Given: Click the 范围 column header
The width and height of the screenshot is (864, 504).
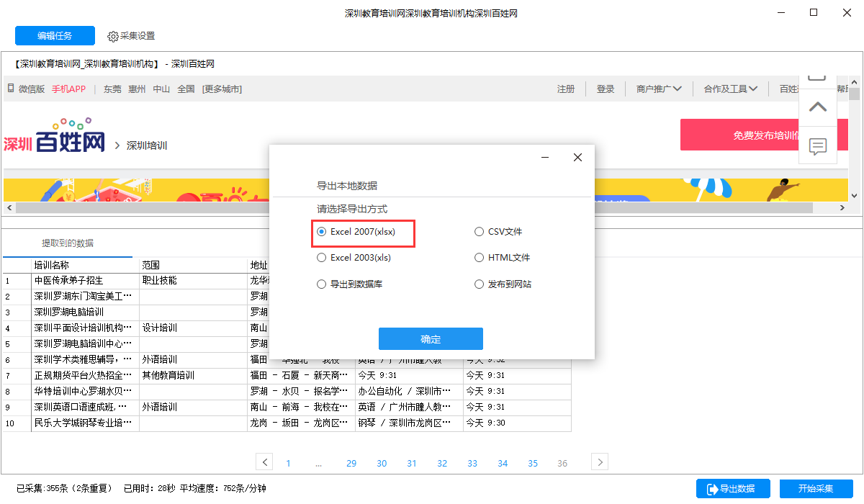Looking at the screenshot, I should point(194,265).
